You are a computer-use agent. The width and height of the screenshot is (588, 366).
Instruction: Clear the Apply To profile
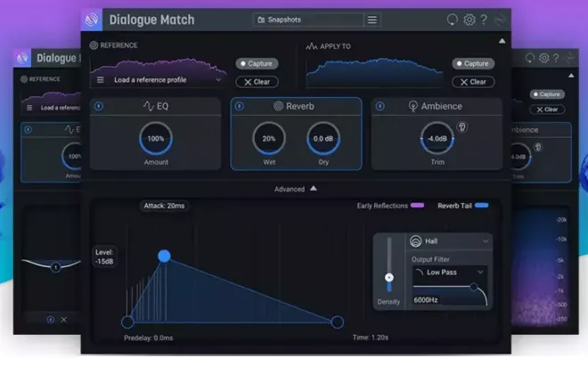473,82
